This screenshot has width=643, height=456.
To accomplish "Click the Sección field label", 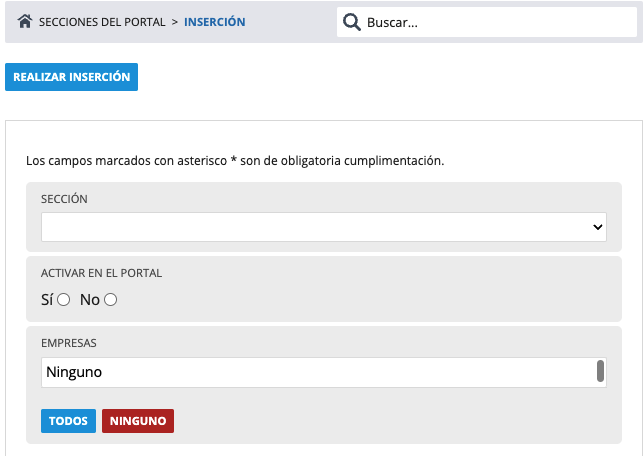I will tap(64, 199).
